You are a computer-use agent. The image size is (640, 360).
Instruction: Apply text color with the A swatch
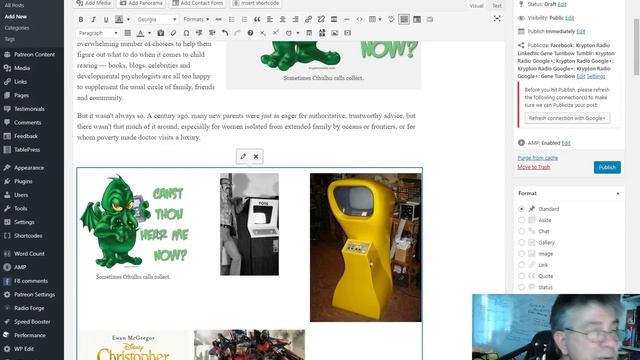(x=140, y=33)
